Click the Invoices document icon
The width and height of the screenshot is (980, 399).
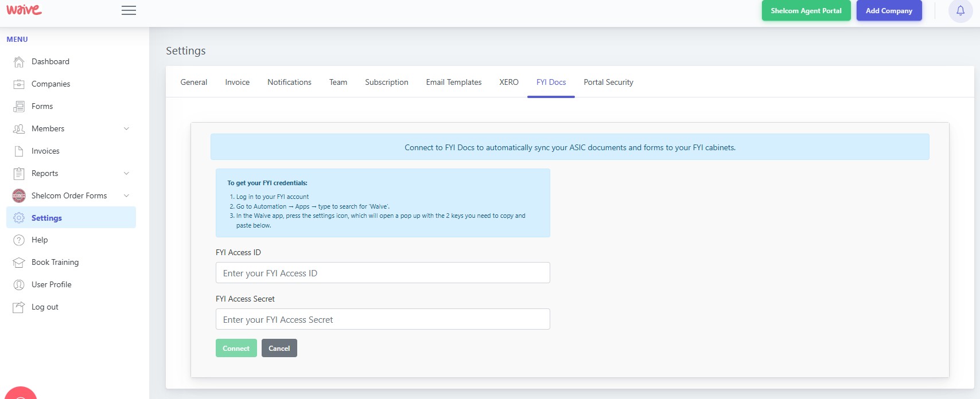coord(19,151)
